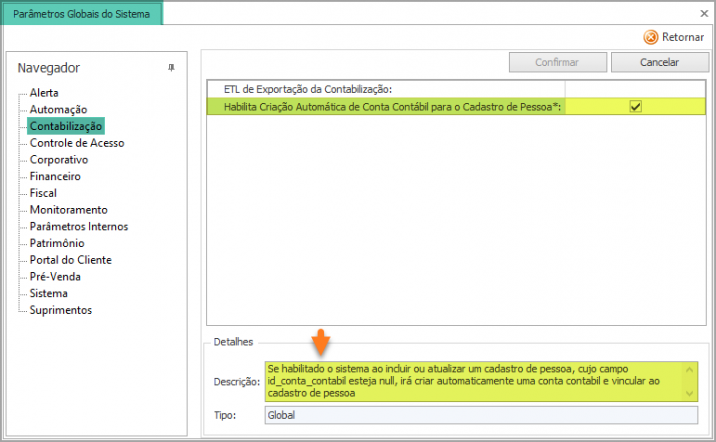Open Monitoramento parameters
716x442 pixels.
coord(68,210)
